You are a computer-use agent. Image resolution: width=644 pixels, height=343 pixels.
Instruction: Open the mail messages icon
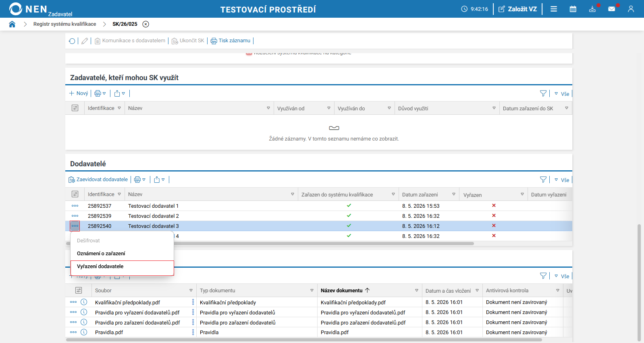click(611, 9)
